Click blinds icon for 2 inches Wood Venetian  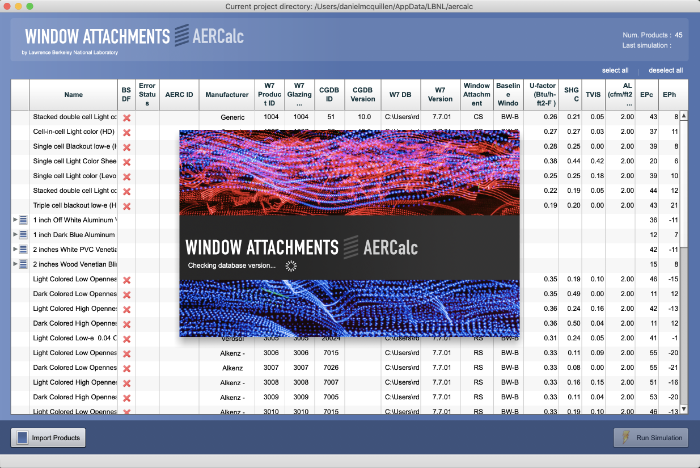(23, 264)
